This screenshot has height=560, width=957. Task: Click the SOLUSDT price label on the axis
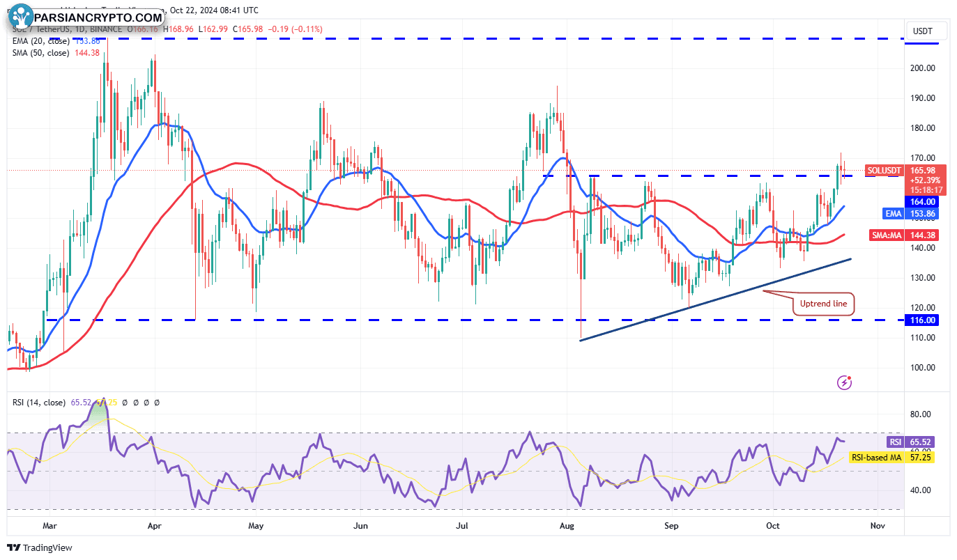[884, 171]
